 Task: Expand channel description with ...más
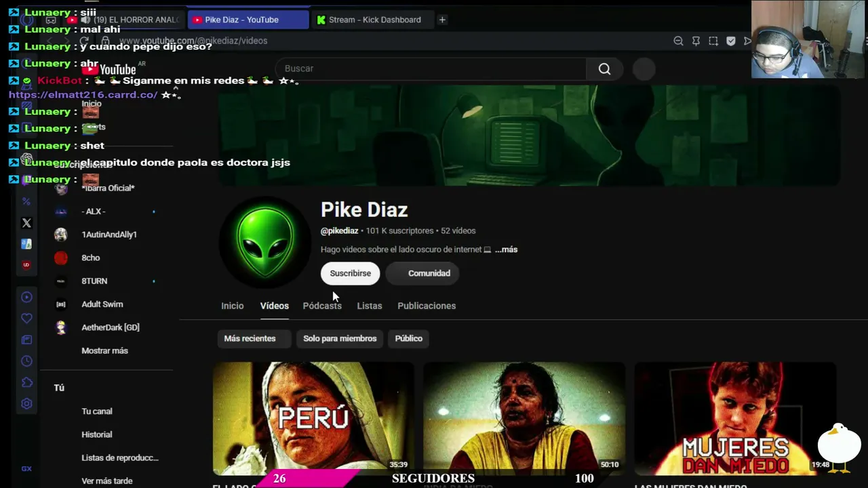pos(506,249)
